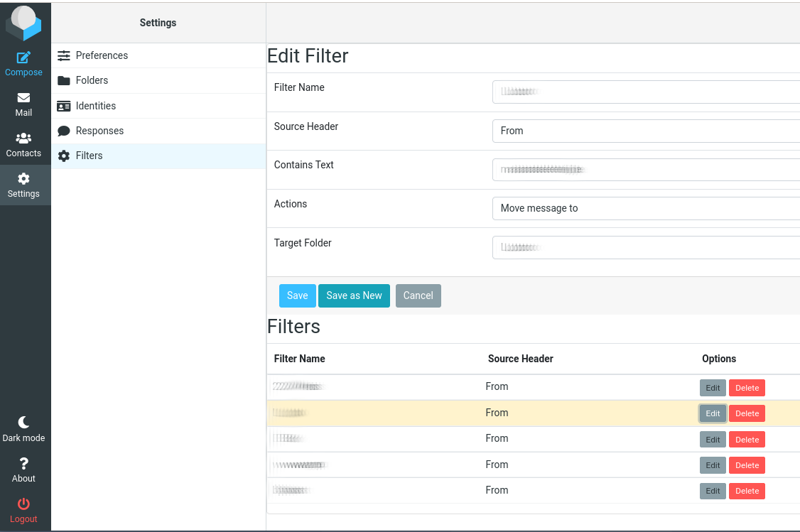Click the Edit Filter heading
Viewport: 800px width, 532px height.
(308, 56)
